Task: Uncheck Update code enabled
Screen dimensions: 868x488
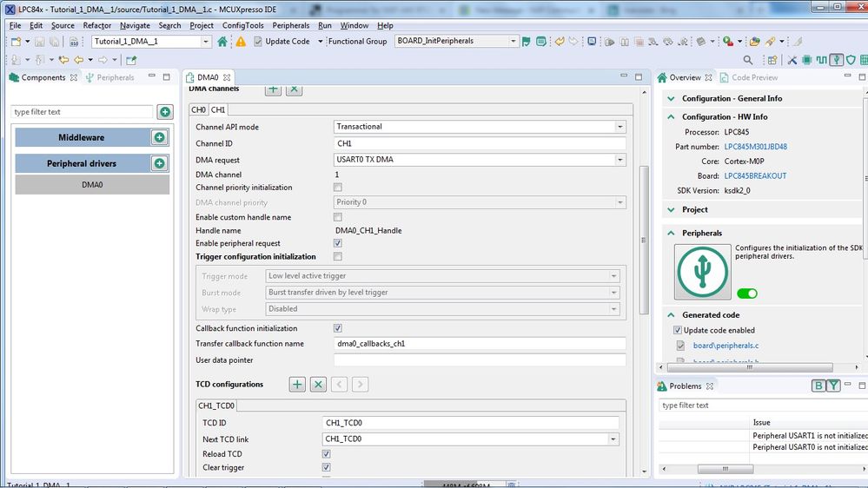Action: (678, 330)
